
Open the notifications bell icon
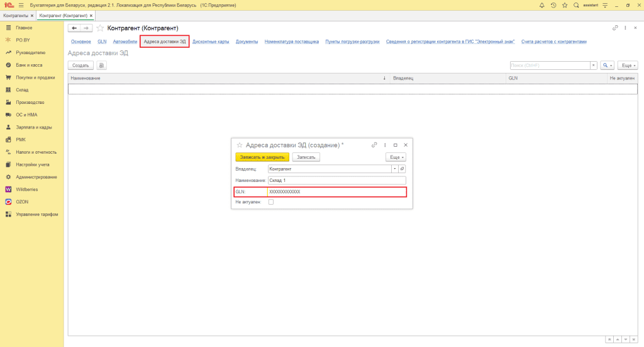(x=542, y=5)
